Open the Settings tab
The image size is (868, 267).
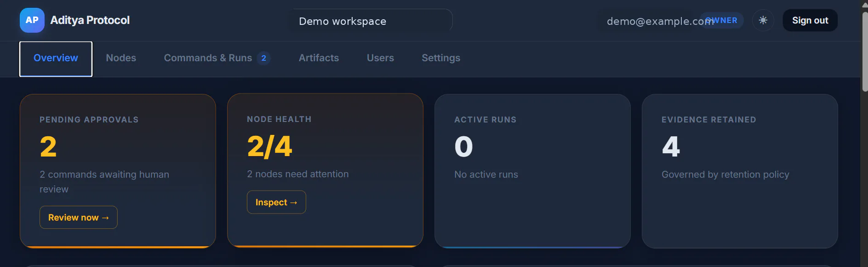tap(441, 58)
